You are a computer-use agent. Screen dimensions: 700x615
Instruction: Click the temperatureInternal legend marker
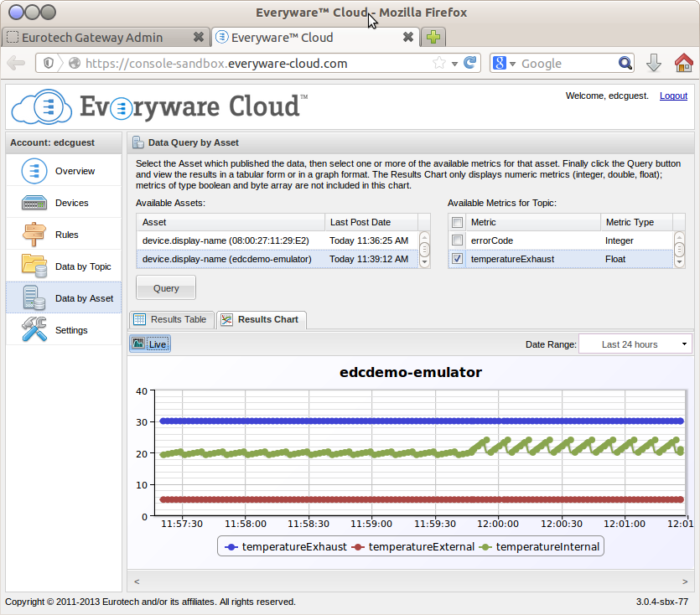point(485,547)
